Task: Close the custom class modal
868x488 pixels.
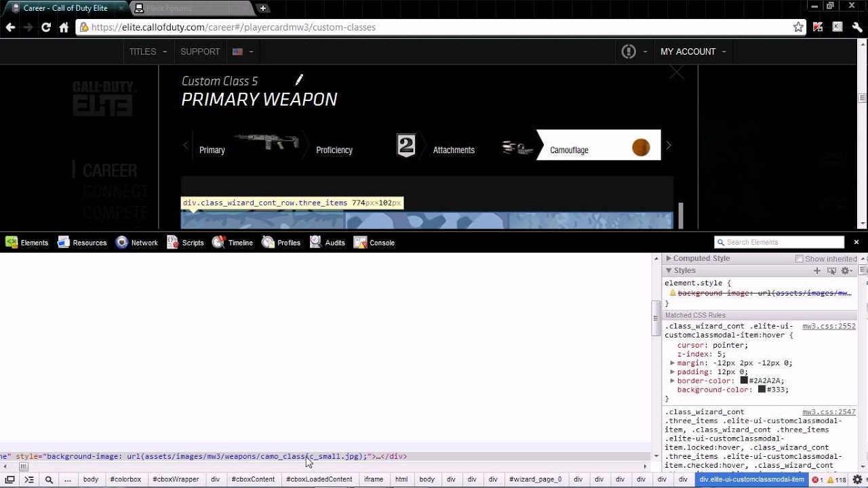Action: tap(677, 73)
